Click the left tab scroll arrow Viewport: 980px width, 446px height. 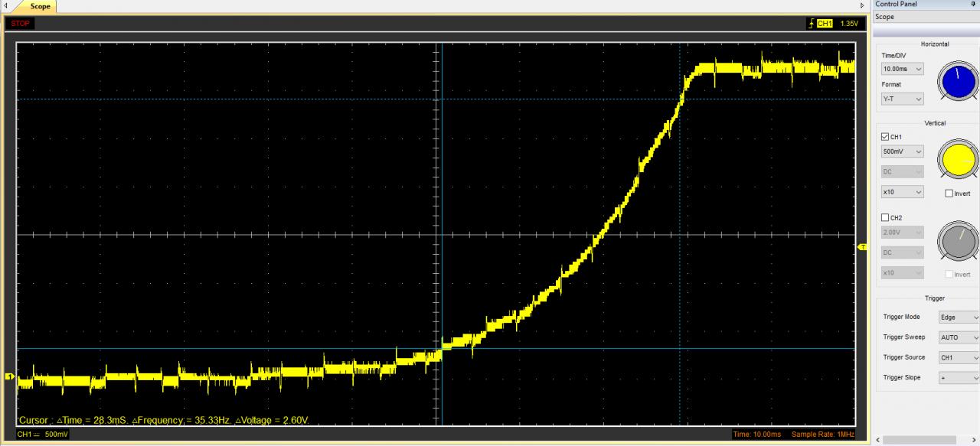pyautogui.click(x=6, y=6)
